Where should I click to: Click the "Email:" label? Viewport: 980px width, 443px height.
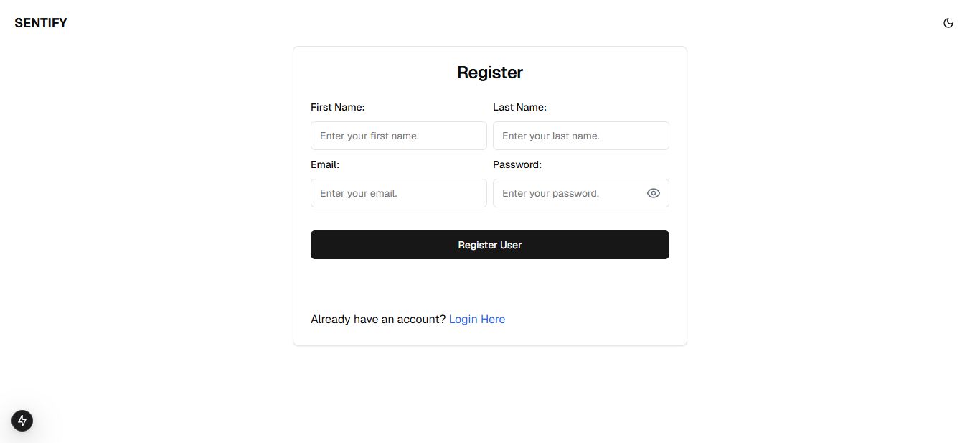pos(325,164)
